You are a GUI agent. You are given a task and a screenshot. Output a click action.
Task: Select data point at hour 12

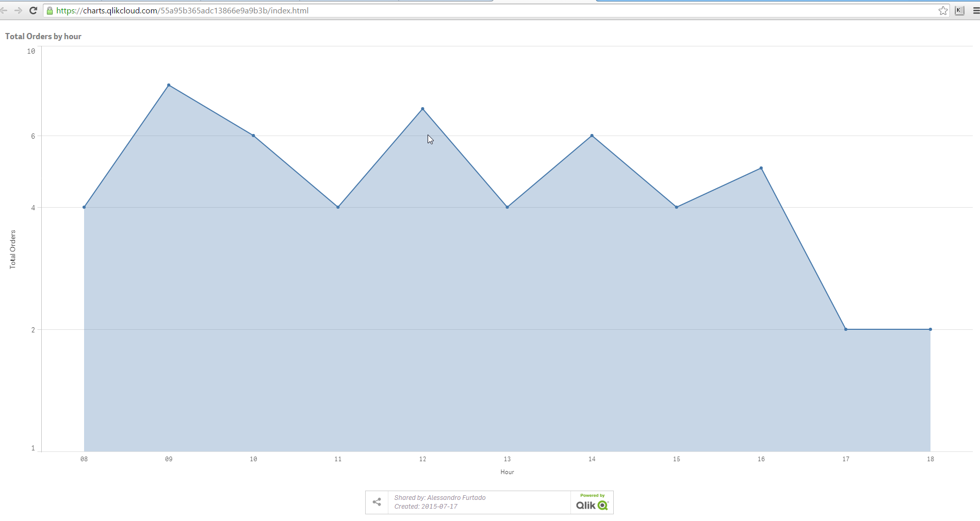click(422, 109)
